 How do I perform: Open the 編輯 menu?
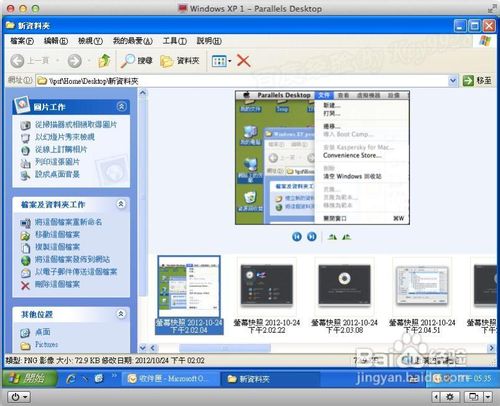(x=56, y=41)
